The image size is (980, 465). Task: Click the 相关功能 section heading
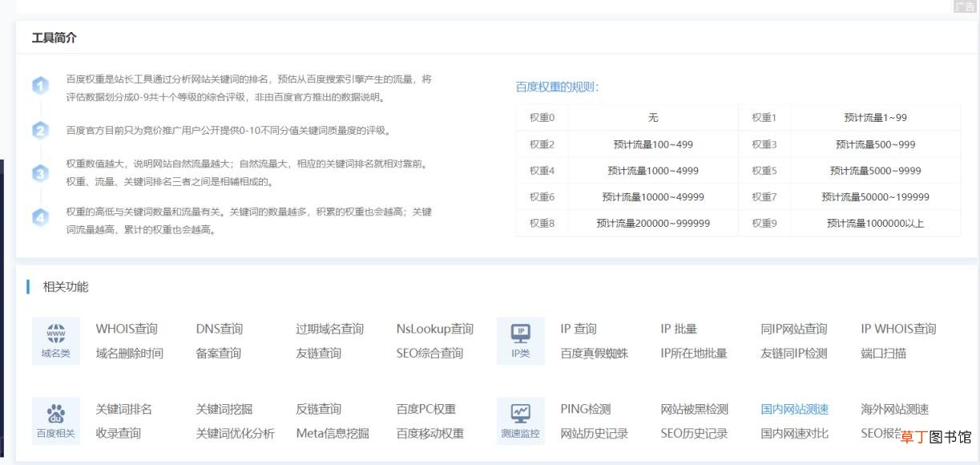click(x=66, y=286)
